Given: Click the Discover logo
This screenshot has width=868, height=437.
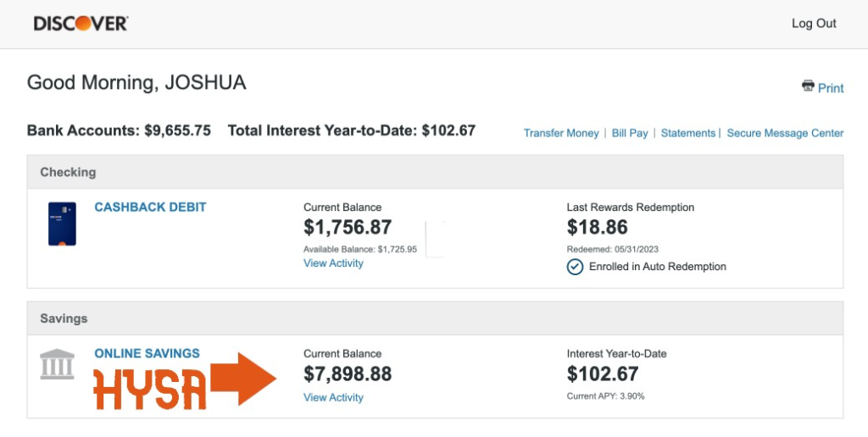Looking at the screenshot, I should pos(81,24).
